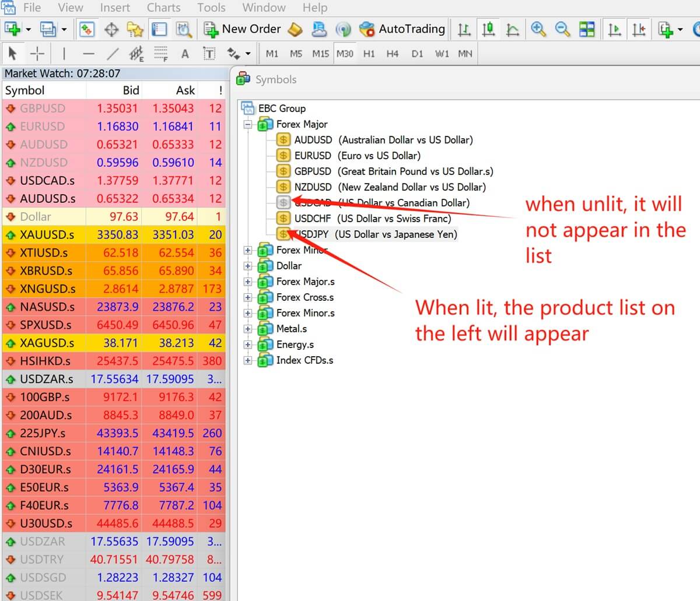Open the Insert menu
Image resolution: width=700 pixels, height=601 pixels.
point(115,8)
